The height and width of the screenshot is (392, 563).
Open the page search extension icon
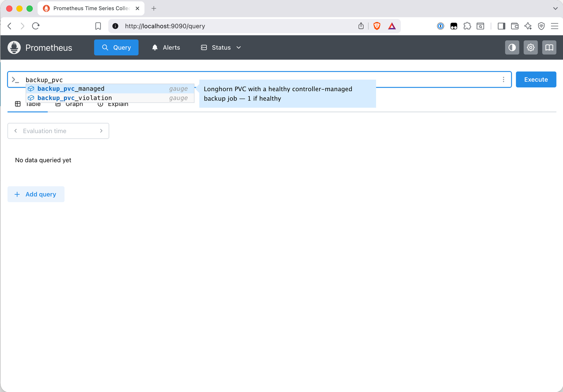tap(481, 26)
